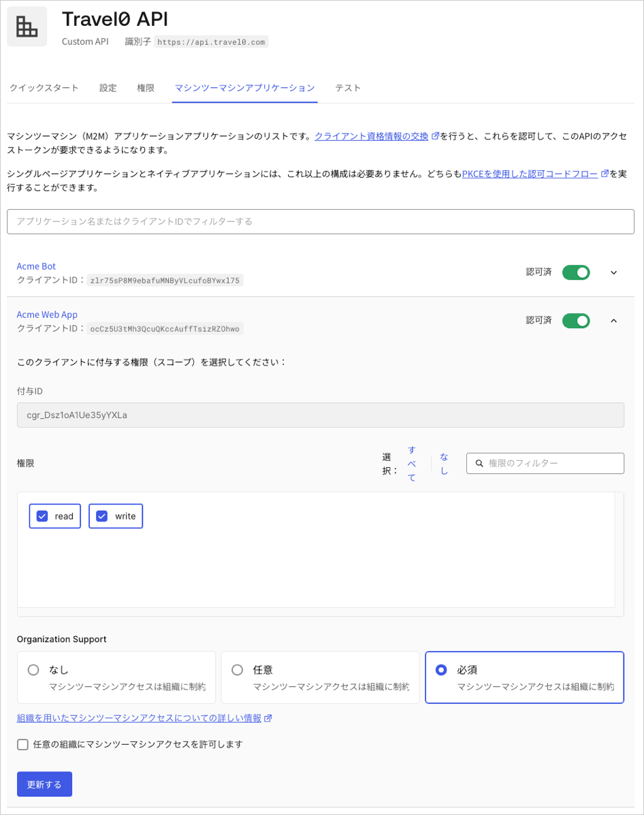Check the allow any organization M2M access checkbox
The width and height of the screenshot is (644, 815).
(x=21, y=744)
